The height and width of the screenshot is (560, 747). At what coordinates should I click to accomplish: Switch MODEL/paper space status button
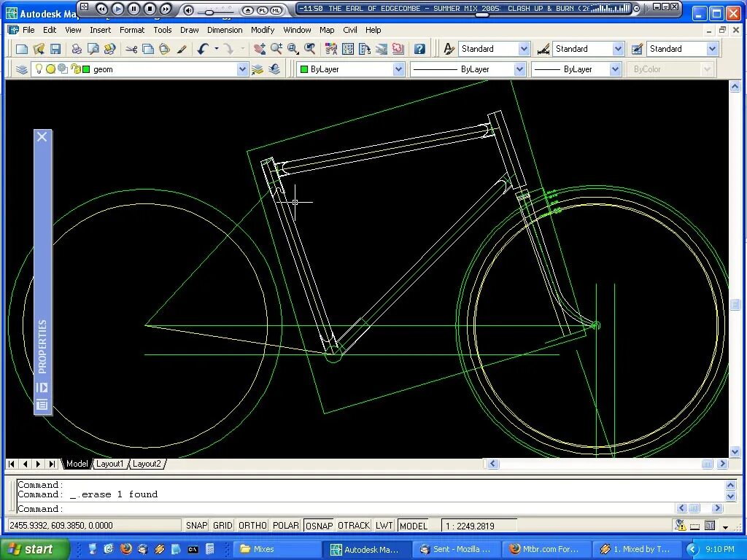(x=413, y=525)
